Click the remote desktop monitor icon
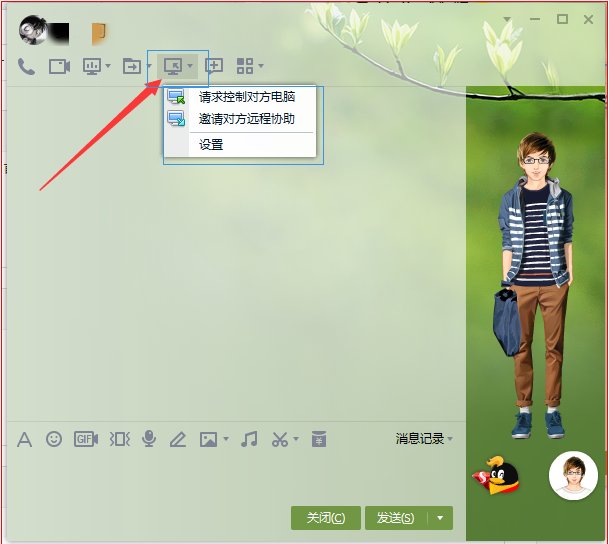 pyautogui.click(x=173, y=66)
